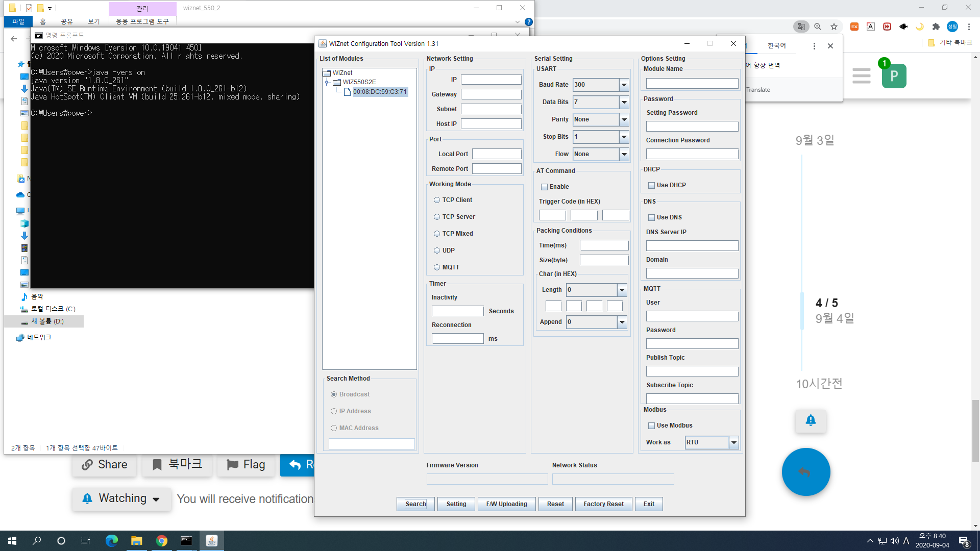This screenshot has width=980, height=551.
Task: Check Use DHCP option
Action: tap(651, 185)
